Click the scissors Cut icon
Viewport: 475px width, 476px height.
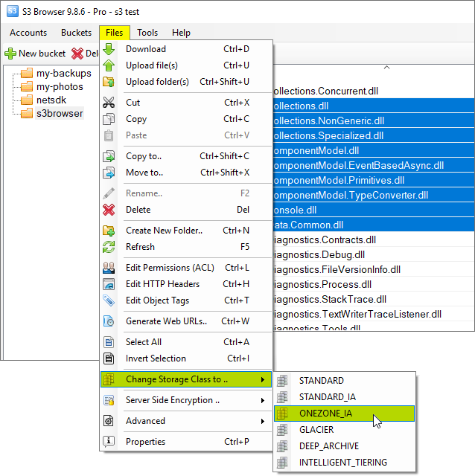[x=109, y=103]
